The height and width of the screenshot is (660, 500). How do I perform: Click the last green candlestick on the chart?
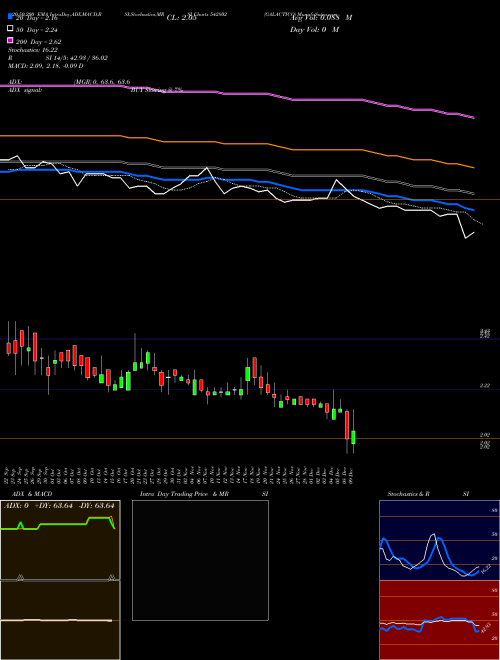[354, 437]
